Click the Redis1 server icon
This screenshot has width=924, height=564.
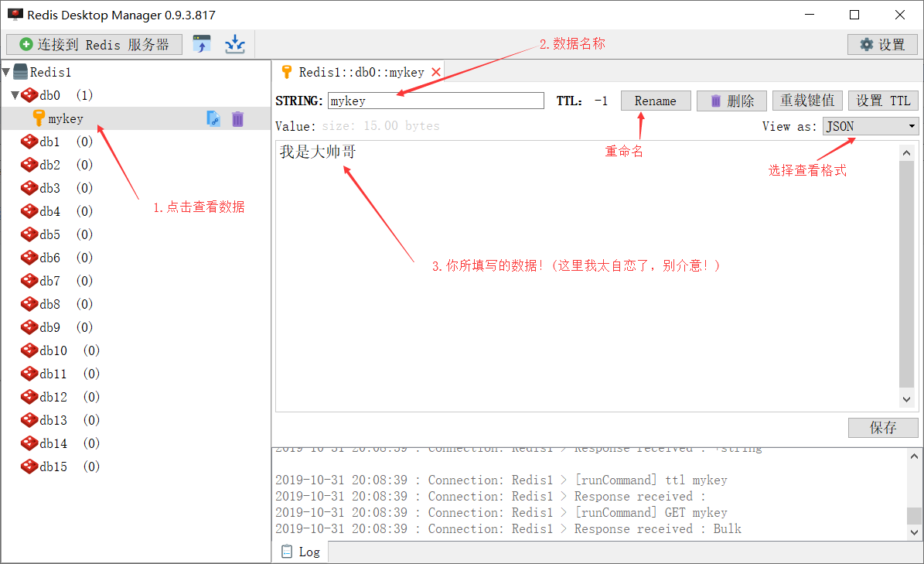tap(21, 72)
